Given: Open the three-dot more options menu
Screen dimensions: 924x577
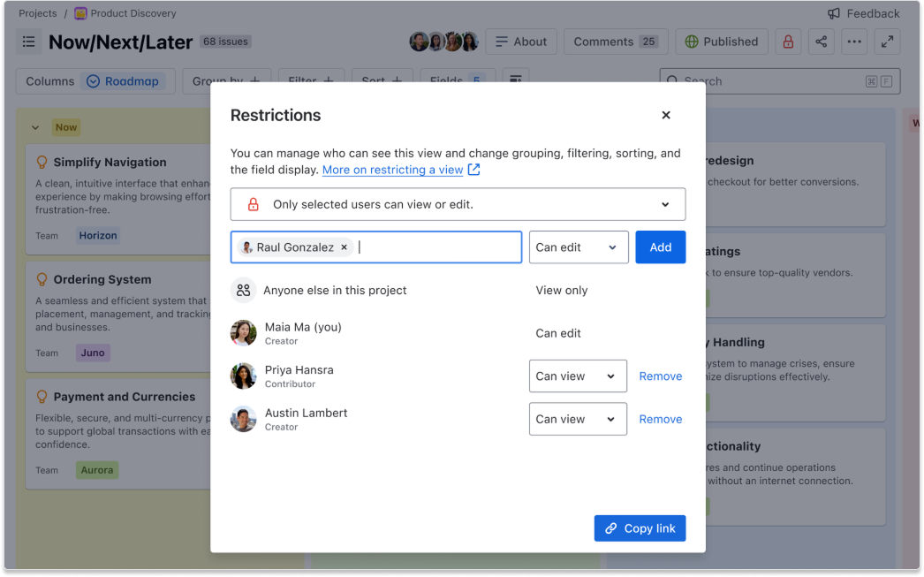Looking at the screenshot, I should 853,41.
